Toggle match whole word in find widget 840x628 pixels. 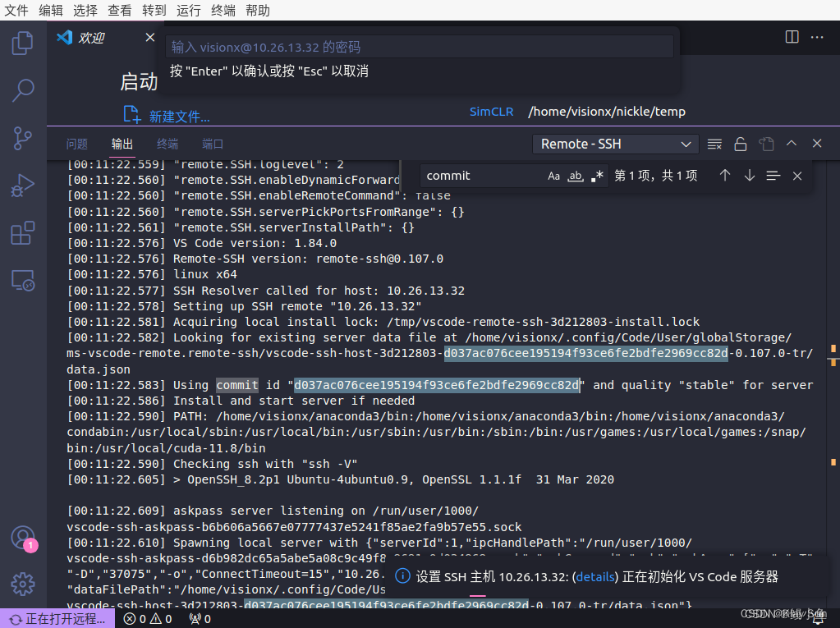(x=576, y=176)
